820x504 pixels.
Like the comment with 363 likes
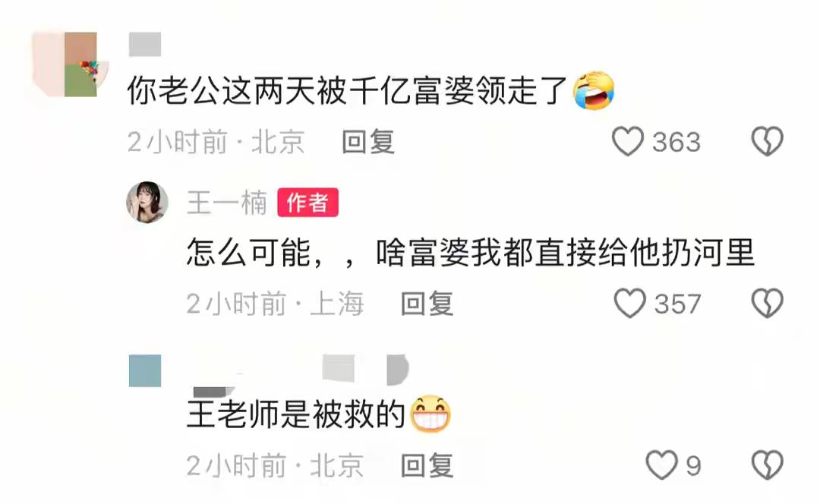point(628,142)
